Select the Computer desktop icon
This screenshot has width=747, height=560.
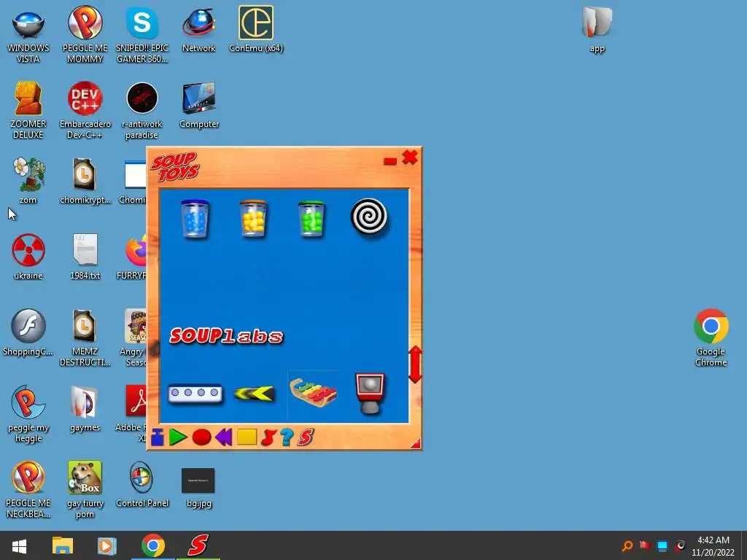click(x=198, y=106)
